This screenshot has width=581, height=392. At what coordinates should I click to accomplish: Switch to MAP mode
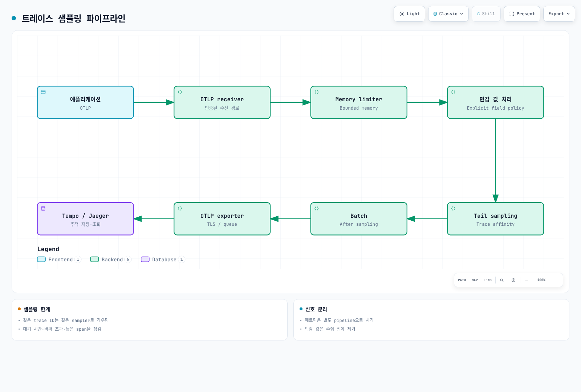click(x=475, y=280)
